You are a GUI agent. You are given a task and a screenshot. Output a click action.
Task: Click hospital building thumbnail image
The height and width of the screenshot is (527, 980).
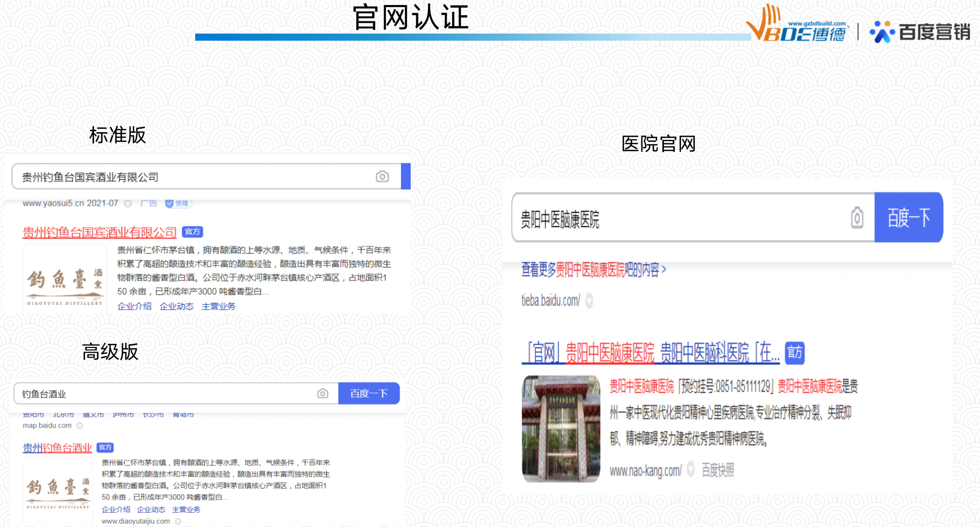[x=561, y=429]
